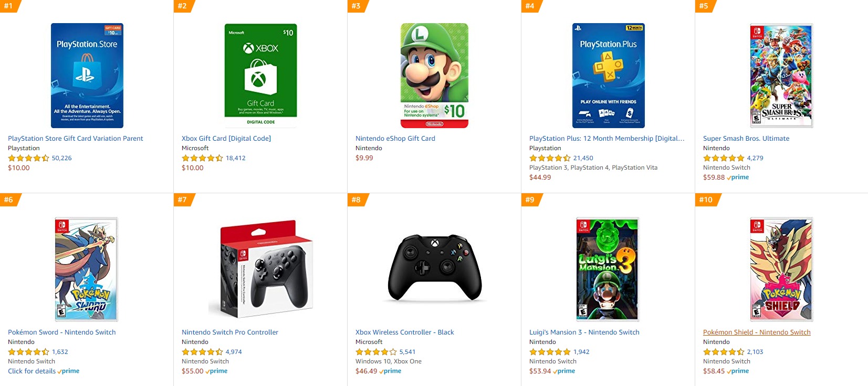The height and width of the screenshot is (386, 868).
Task: Click the 5,541 ratings count link
Action: [407, 352]
